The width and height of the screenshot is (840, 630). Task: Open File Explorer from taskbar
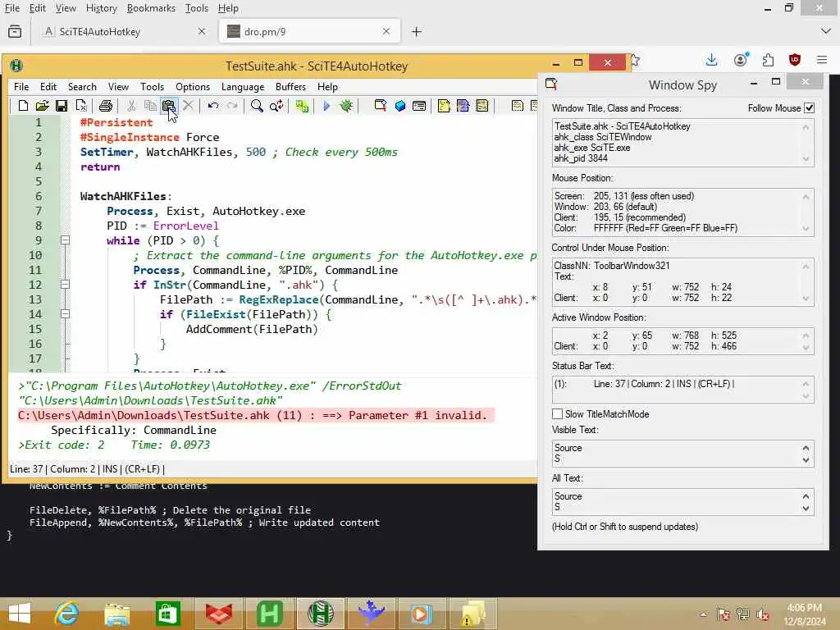(117, 614)
